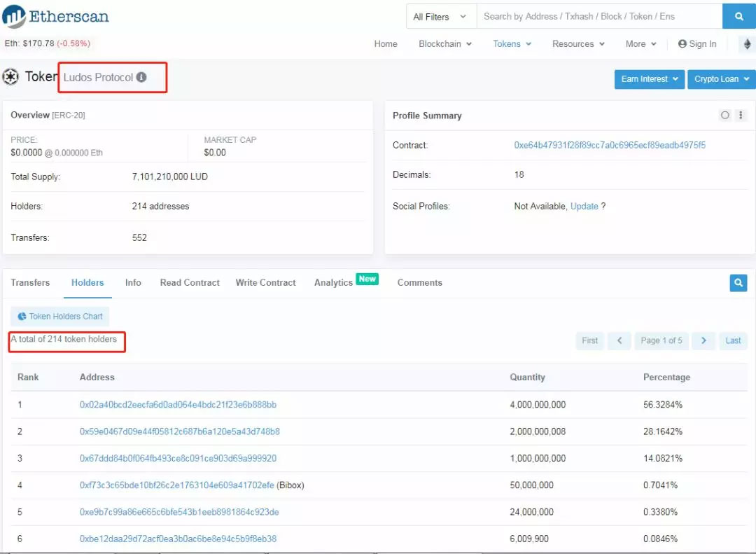Click the 56.3284% percentage cell
Viewport: 756px width, 554px height.
click(663, 405)
